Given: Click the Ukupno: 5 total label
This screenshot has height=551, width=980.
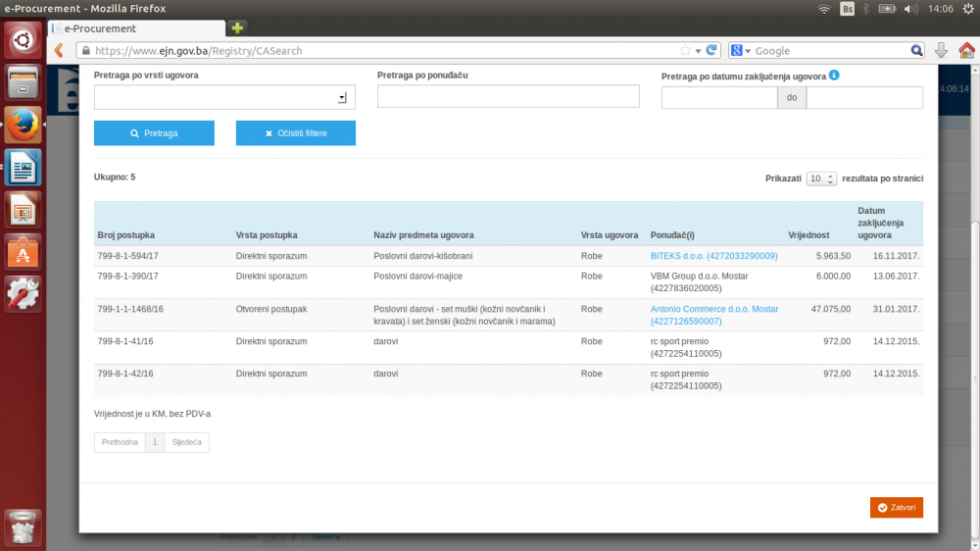Looking at the screenshot, I should tap(115, 177).
